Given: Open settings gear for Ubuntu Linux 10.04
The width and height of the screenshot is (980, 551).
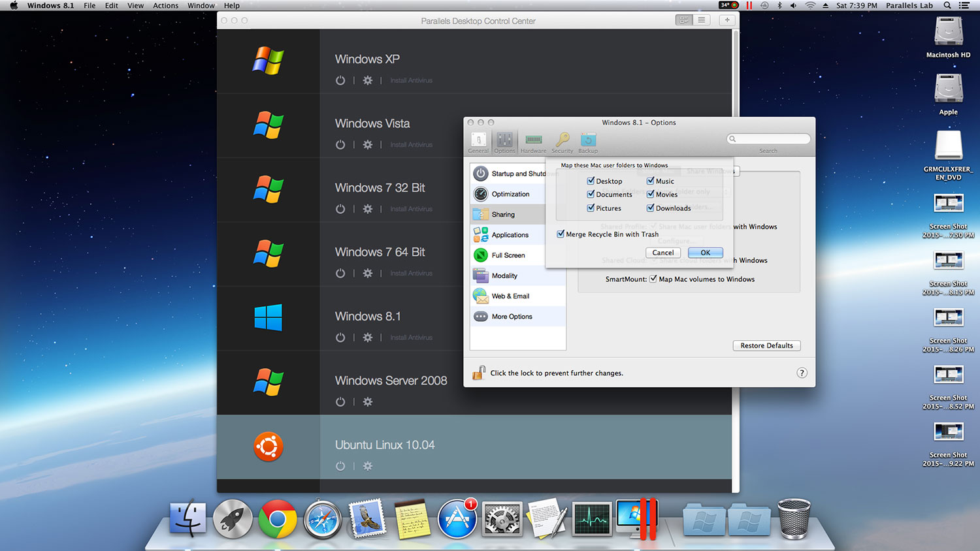Looking at the screenshot, I should 368,466.
